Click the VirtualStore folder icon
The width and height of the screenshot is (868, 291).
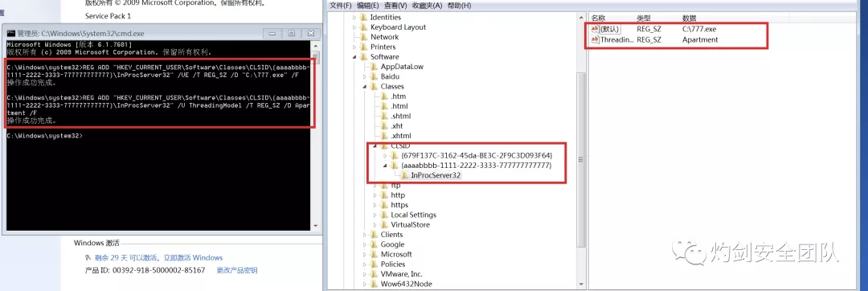click(x=383, y=224)
